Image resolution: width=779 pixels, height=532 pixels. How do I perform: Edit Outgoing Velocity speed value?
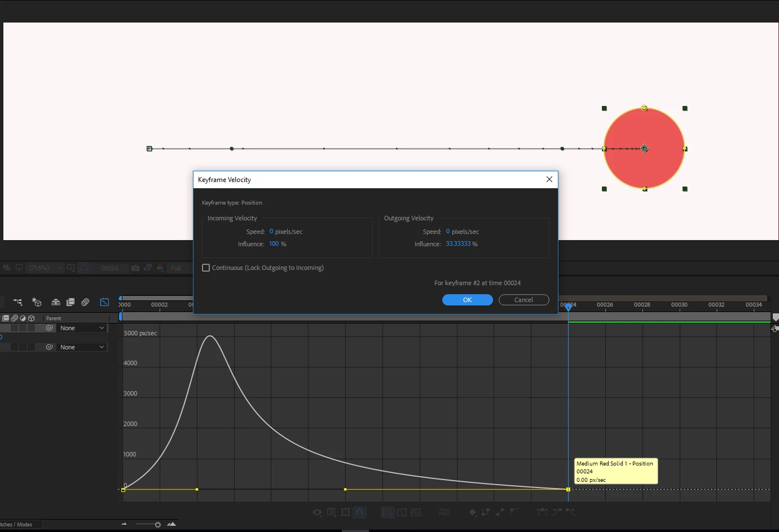(448, 232)
